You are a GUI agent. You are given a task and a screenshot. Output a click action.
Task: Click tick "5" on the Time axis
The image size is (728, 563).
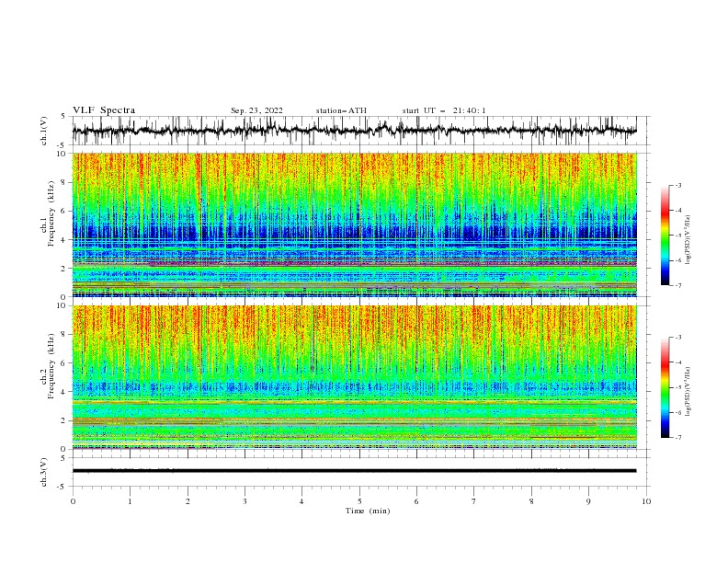(359, 501)
